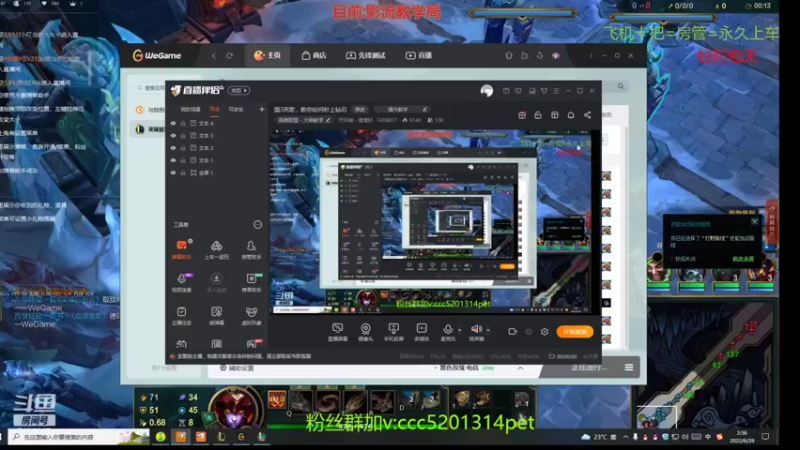Screen dimensions: 800x450
Task: Click the phone screen-cast icon
Action: tap(393, 329)
